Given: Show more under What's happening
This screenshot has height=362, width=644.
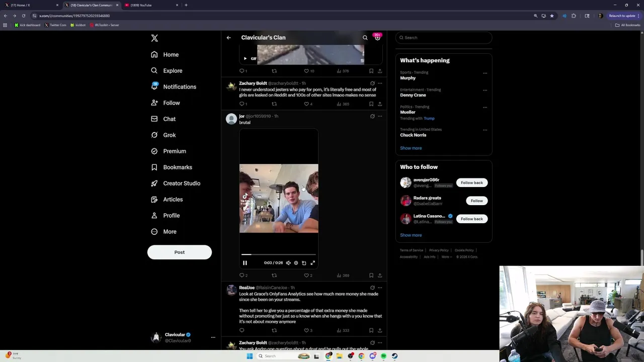Looking at the screenshot, I should pos(411,148).
